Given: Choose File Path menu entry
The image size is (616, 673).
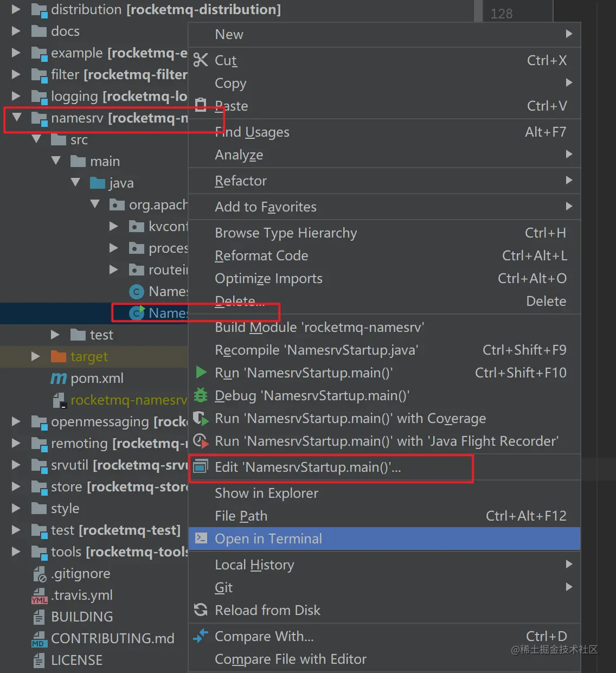Looking at the screenshot, I should (x=384, y=516).
